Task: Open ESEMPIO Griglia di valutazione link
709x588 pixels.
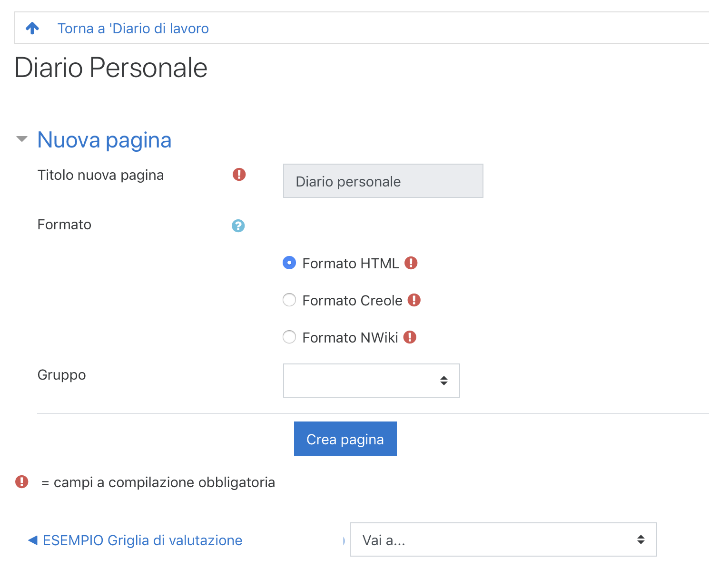Action: [142, 540]
